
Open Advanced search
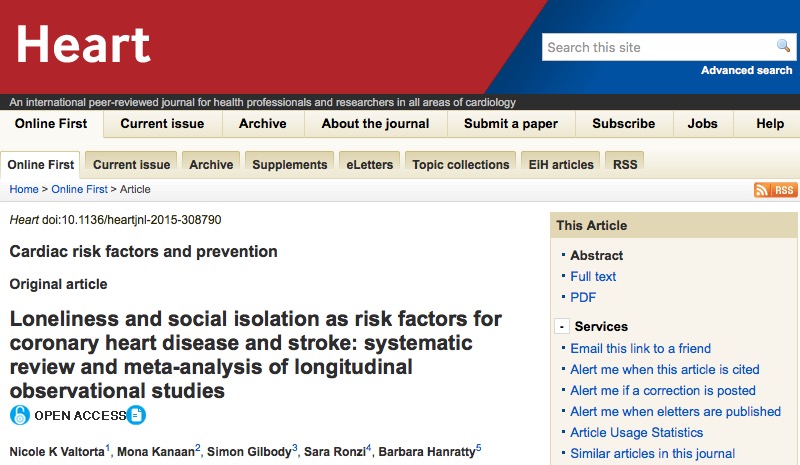pyautogui.click(x=746, y=70)
